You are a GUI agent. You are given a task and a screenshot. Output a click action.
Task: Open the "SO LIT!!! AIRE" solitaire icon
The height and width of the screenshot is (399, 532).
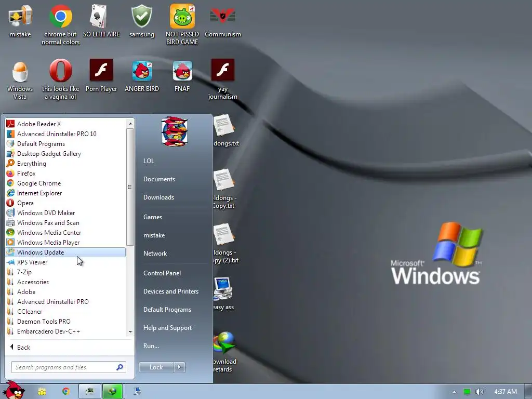[x=101, y=21]
